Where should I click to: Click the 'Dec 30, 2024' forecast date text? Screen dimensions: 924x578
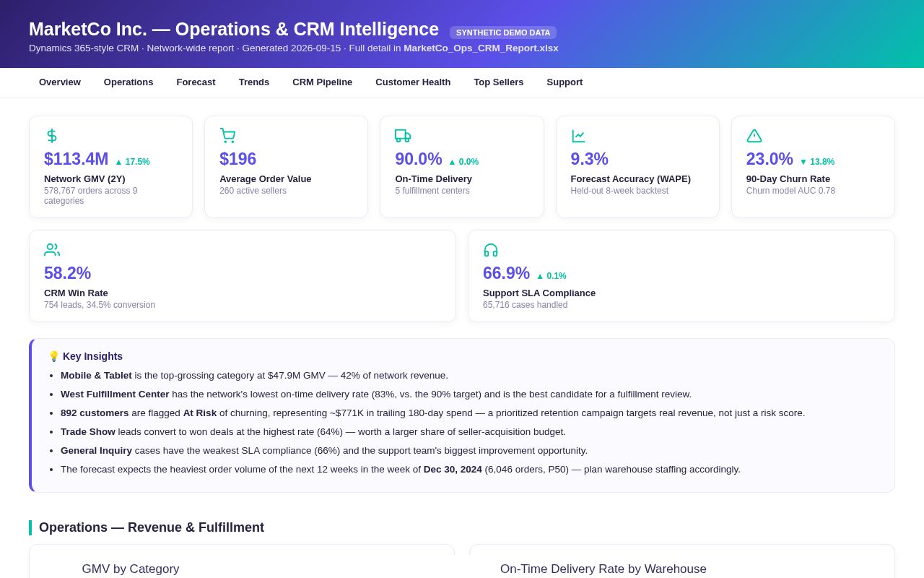click(x=453, y=470)
